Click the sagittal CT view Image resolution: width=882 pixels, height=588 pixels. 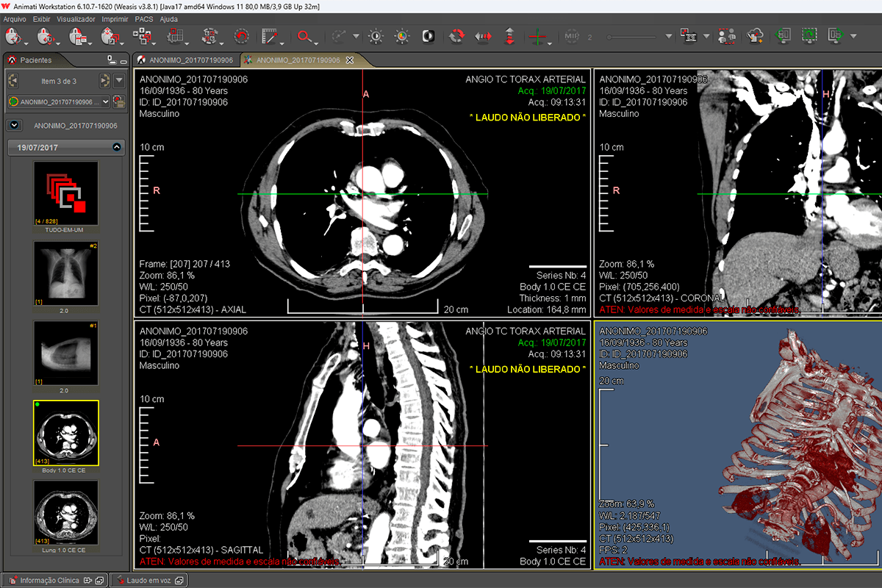point(362,445)
